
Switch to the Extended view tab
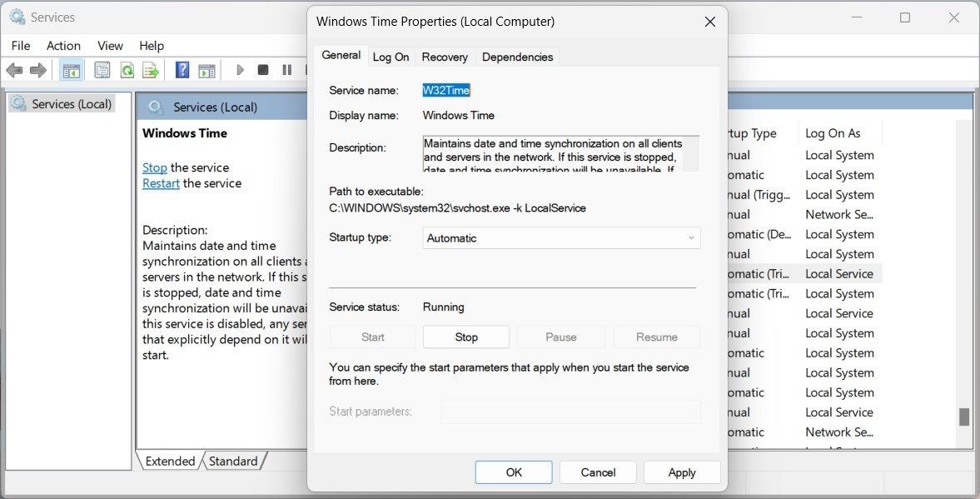170,461
